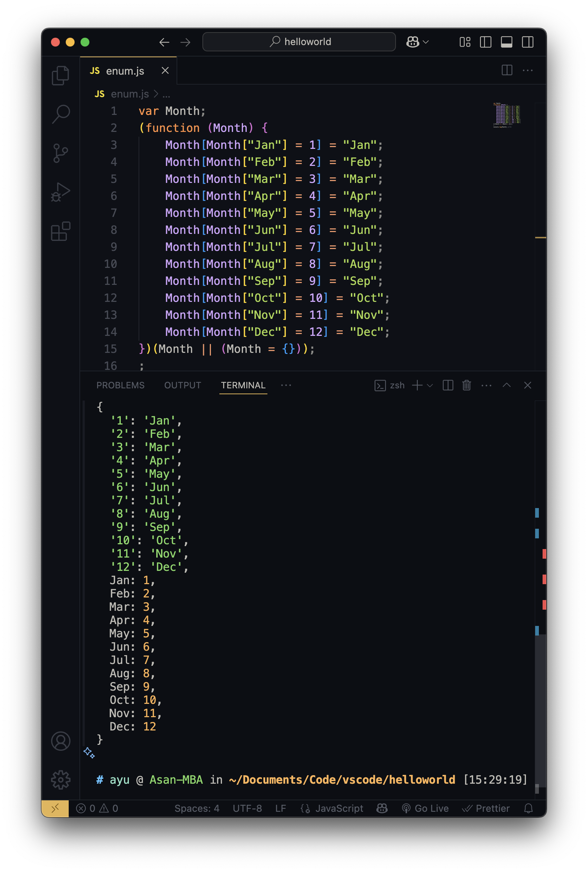Click the helloworld path in terminal prompt
Viewport: 588px width, 872px height.
click(342, 780)
